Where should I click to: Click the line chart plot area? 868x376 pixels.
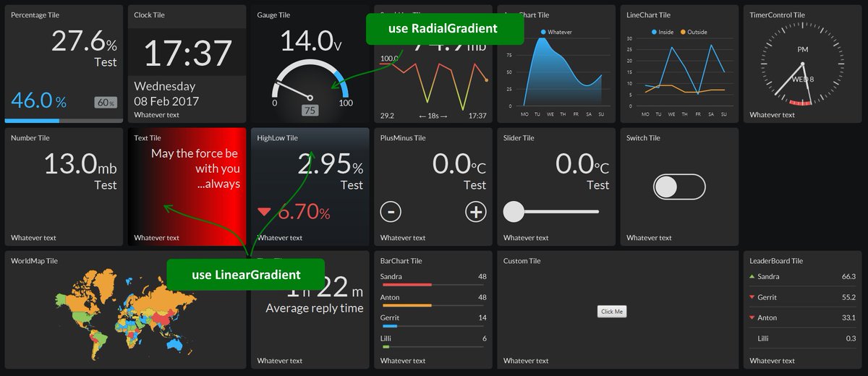[684, 72]
